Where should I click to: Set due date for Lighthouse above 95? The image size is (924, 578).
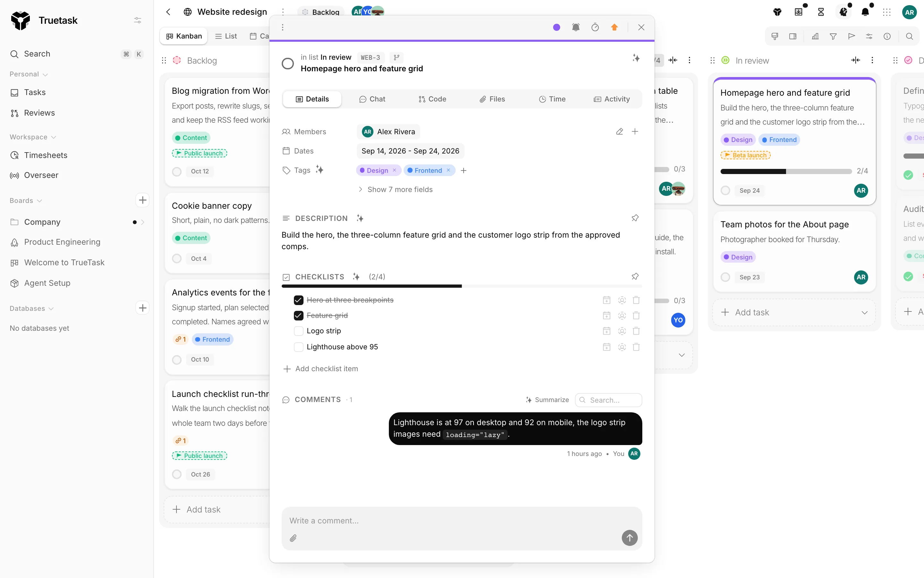click(x=606, y=347)
